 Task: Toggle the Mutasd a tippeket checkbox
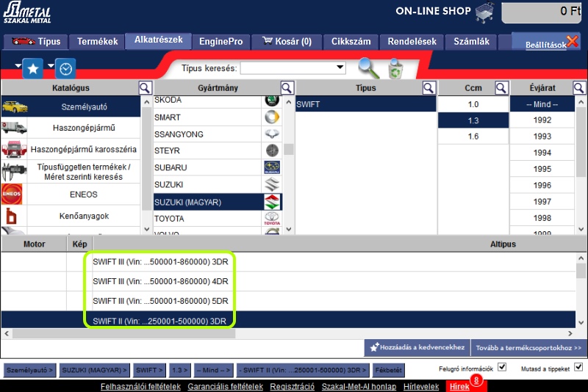(578, 367)
